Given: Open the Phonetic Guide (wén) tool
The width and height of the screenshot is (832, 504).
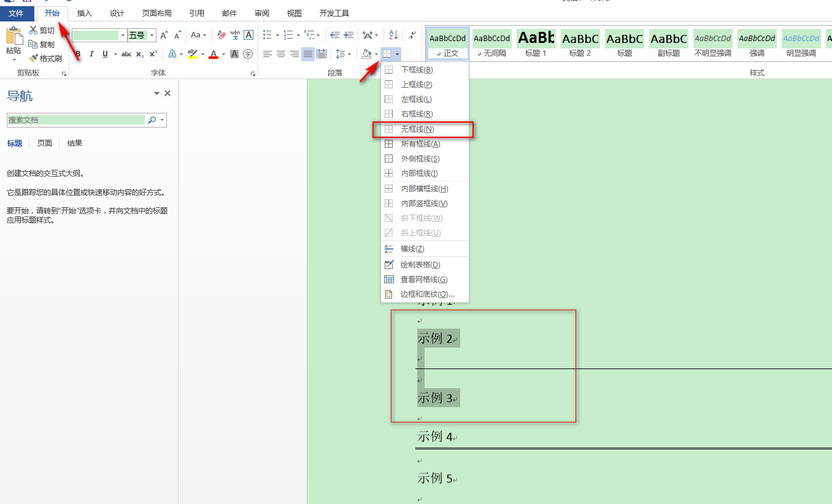Looking at the screenshot, I should point(235,35).
